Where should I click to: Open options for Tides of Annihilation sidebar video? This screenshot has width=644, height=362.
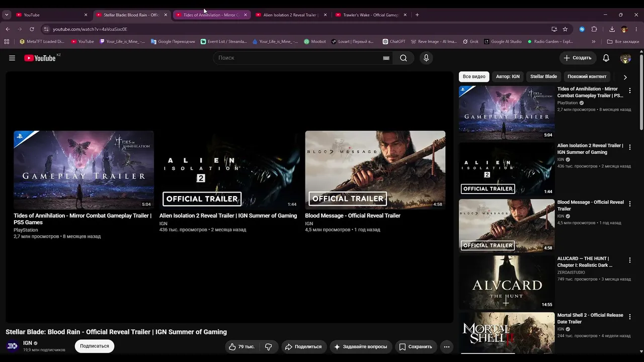coord(629,91)
